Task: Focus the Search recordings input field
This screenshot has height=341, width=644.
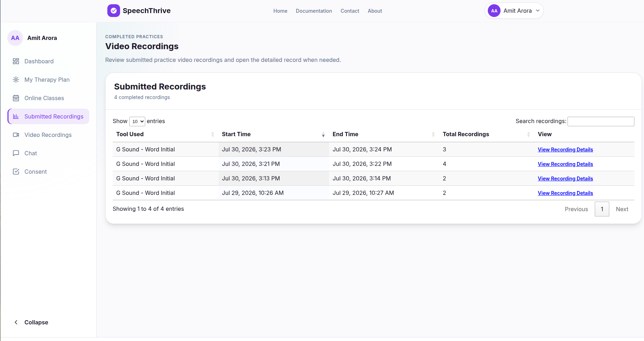Action: (x=601, y=121)
